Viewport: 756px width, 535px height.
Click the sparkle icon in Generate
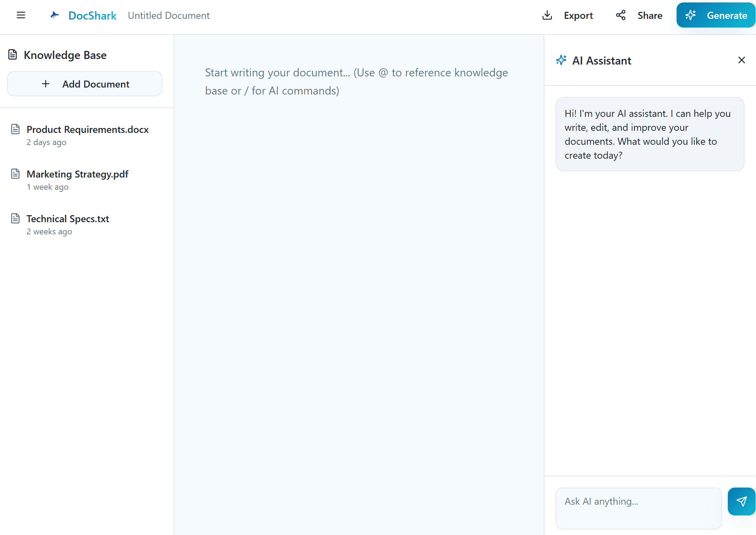(690, 15)
